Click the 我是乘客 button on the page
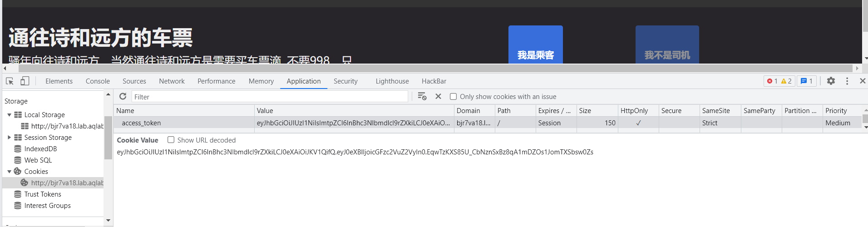The image size is (868, 227). click(x=536, y=44)
